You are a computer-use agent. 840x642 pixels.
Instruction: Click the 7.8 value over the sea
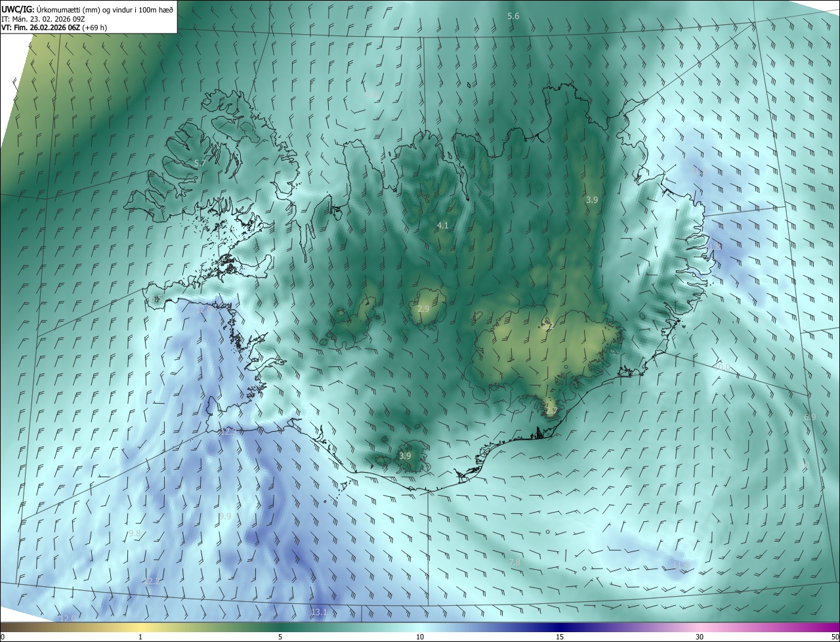click(x=514, y=562)
